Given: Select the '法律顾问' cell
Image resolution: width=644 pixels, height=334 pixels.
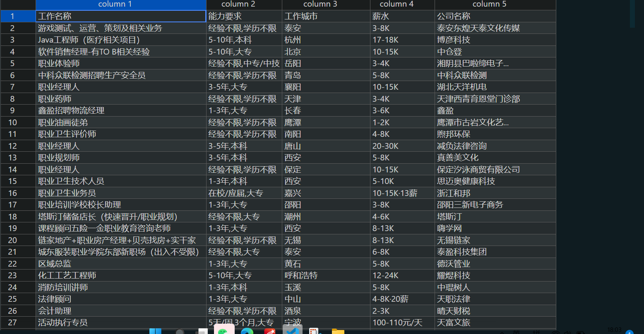Looking at the screenshot, I should point(121,299).
